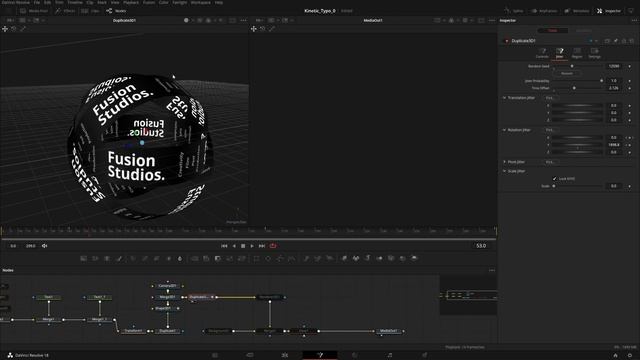The image size is (640, 360).
Task: Open the Duplicate3D1 viewer options menu
Action: [243, 20]
